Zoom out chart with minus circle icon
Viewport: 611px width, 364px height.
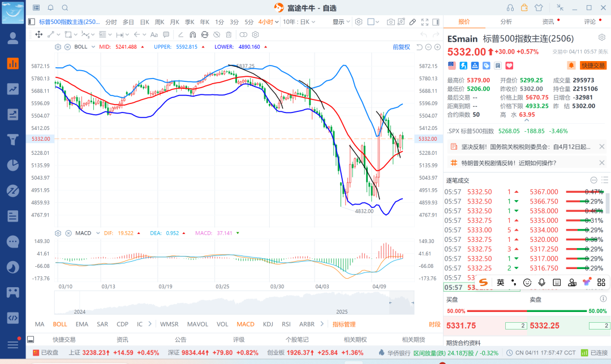(428, 47)
